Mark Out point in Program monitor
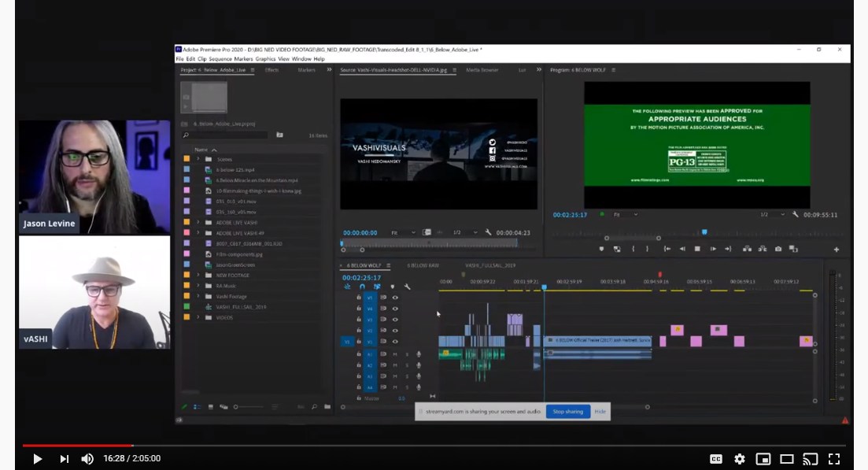This screenshot has height=470, width=868. click(647, 249)
